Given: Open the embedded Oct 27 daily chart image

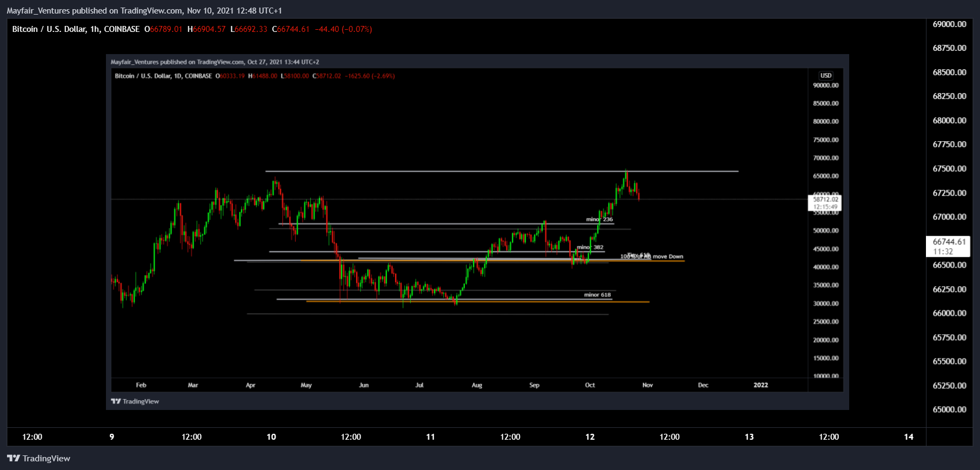Looking at the screenshot, I should 477,231.
